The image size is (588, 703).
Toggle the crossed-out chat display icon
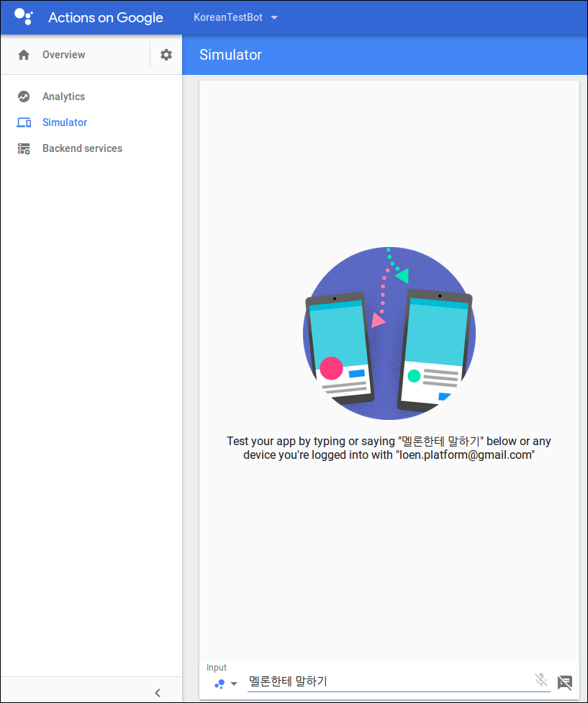565,682
